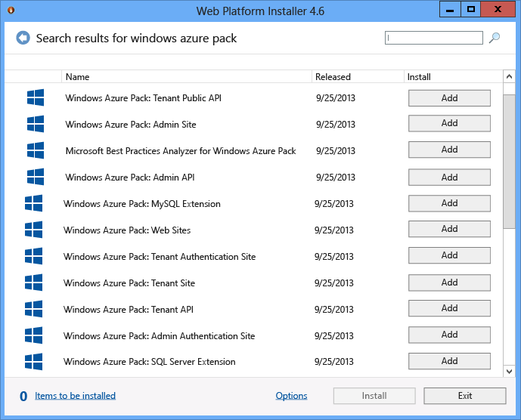Add Windows Azure Pack: Admin Authentication Site
This screenshot has height=420, width=521.
[x=449, y=335]
